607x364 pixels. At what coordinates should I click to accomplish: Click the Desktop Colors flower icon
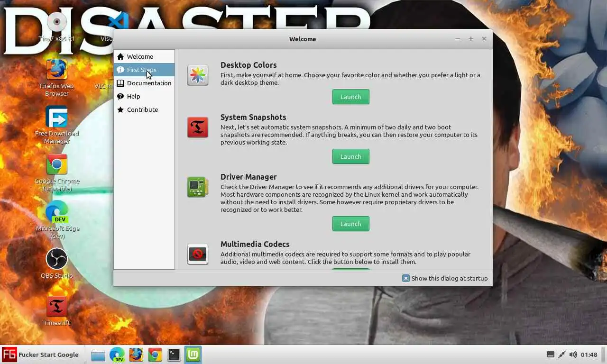point(198,75)
